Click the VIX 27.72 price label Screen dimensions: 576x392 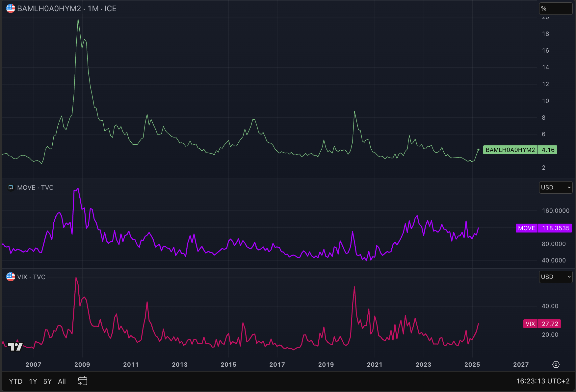coord(542,324)
